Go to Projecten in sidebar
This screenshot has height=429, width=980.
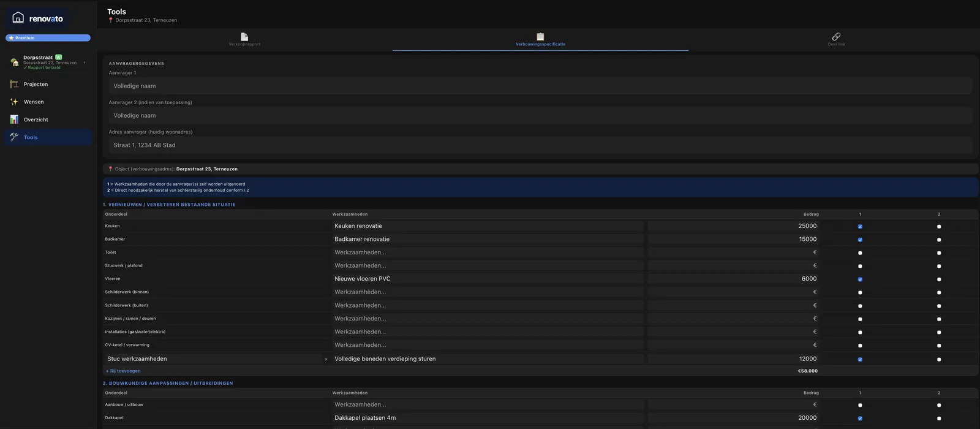48,84
